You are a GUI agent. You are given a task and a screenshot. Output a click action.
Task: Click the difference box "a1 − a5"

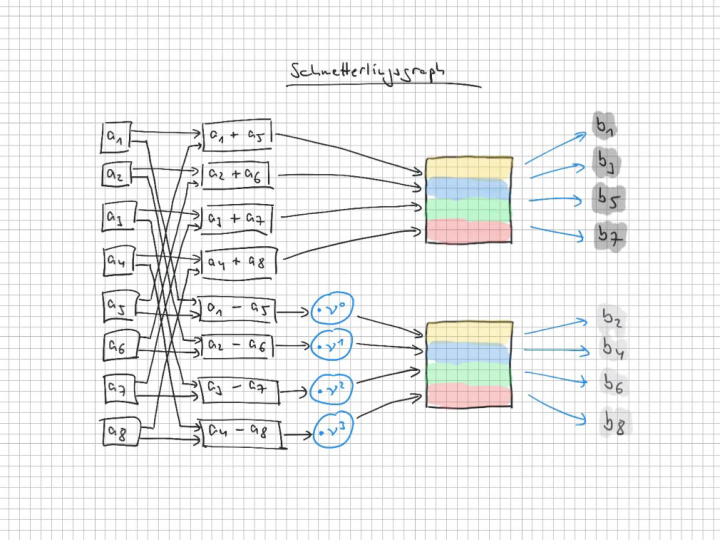237,309
